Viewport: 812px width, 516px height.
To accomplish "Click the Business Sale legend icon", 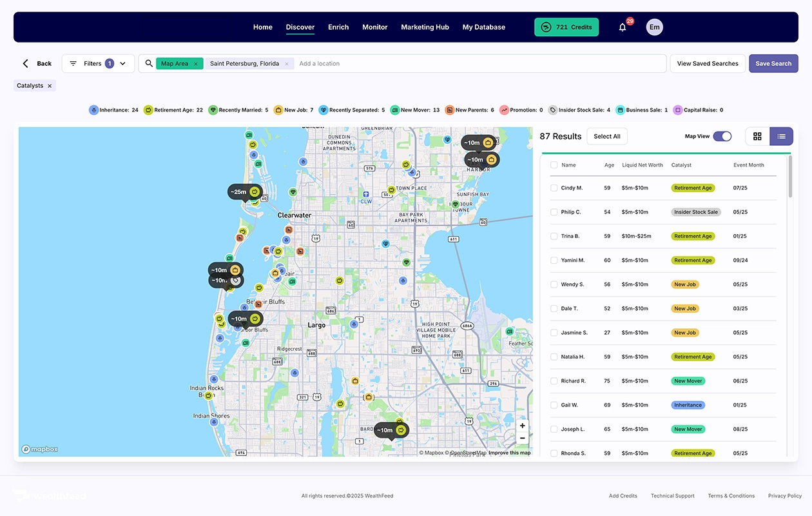I will (620, 110).
